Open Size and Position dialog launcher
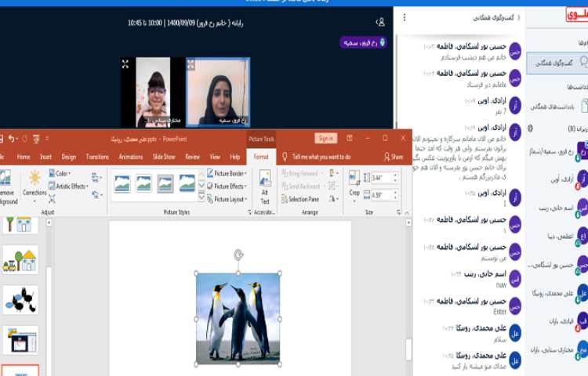 point(398,212)
